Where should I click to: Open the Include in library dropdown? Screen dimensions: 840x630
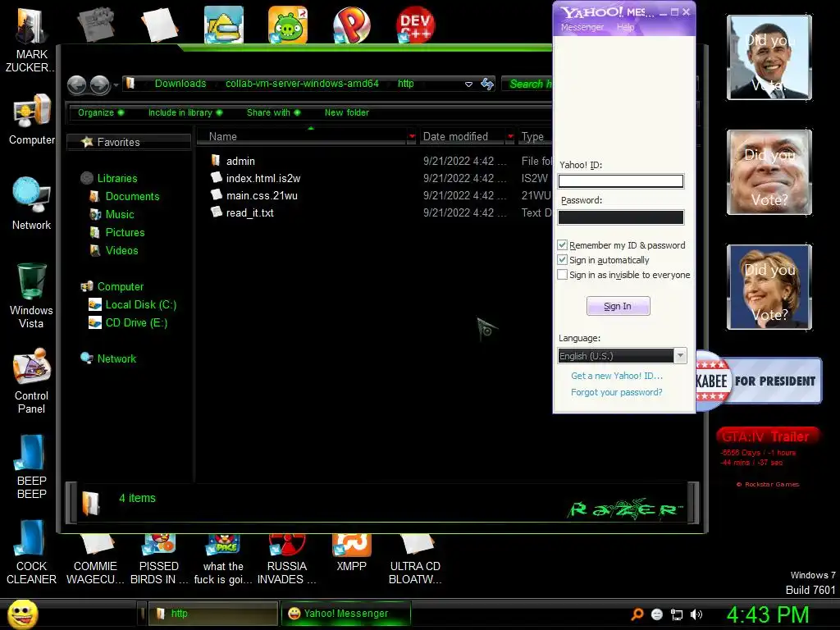click(185, 112)
